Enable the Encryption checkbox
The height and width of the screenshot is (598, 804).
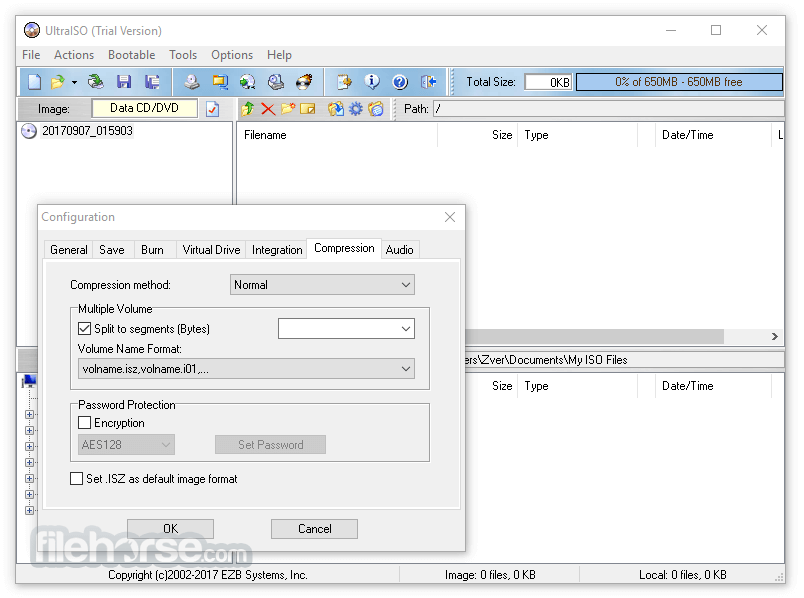click(85, 423)
